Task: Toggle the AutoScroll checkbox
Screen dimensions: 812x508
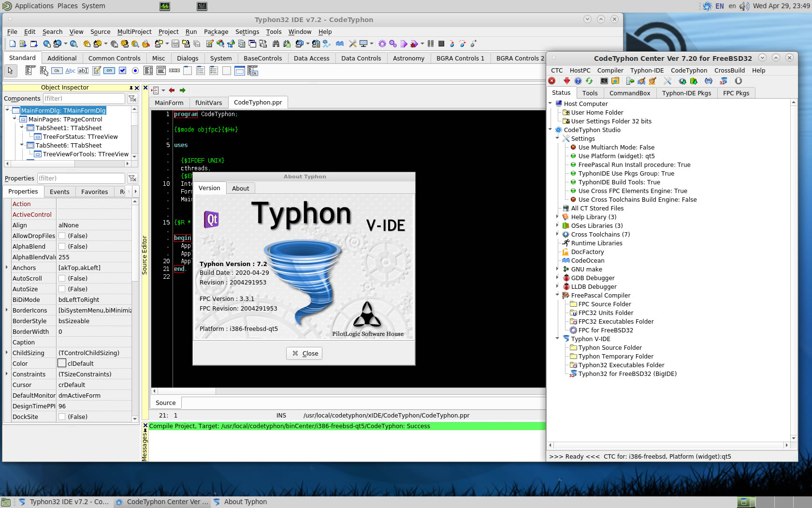Action: (x=62, y=279)
